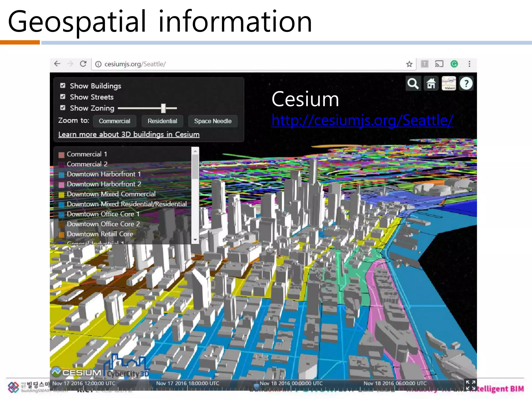The height and width of the screenshot is (399, 532).
Task: Open the cesiumjs.org/Seattle hyperlink on slide
Action: (362, 120)
